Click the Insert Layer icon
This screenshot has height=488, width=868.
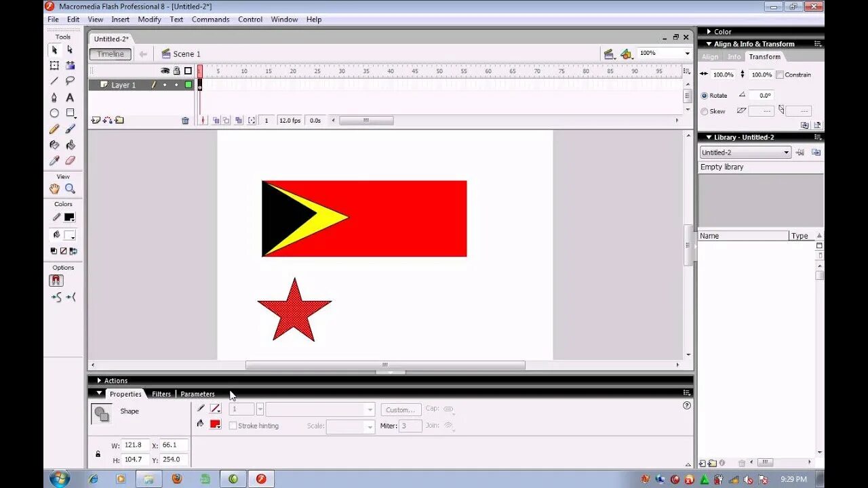pos(95,120)
